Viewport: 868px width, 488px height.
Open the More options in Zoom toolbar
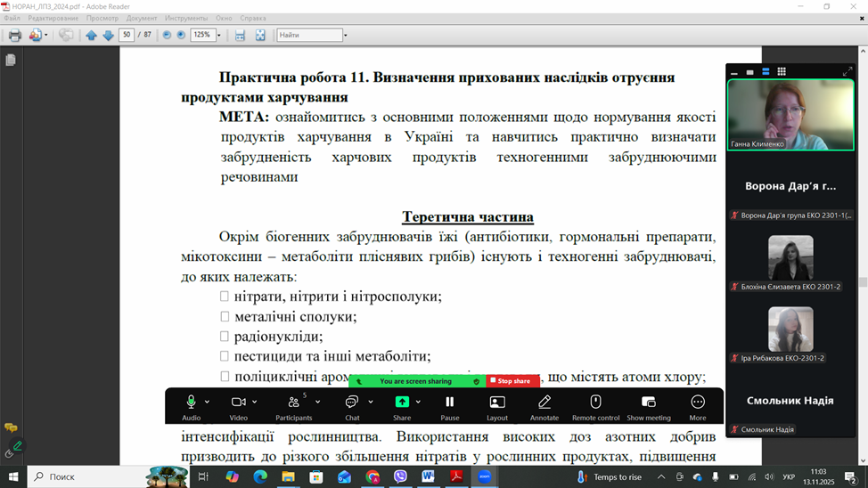[x=697, y=406]
